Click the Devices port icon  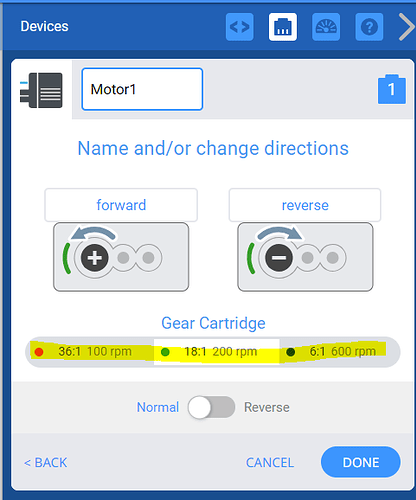coord(283,27)
